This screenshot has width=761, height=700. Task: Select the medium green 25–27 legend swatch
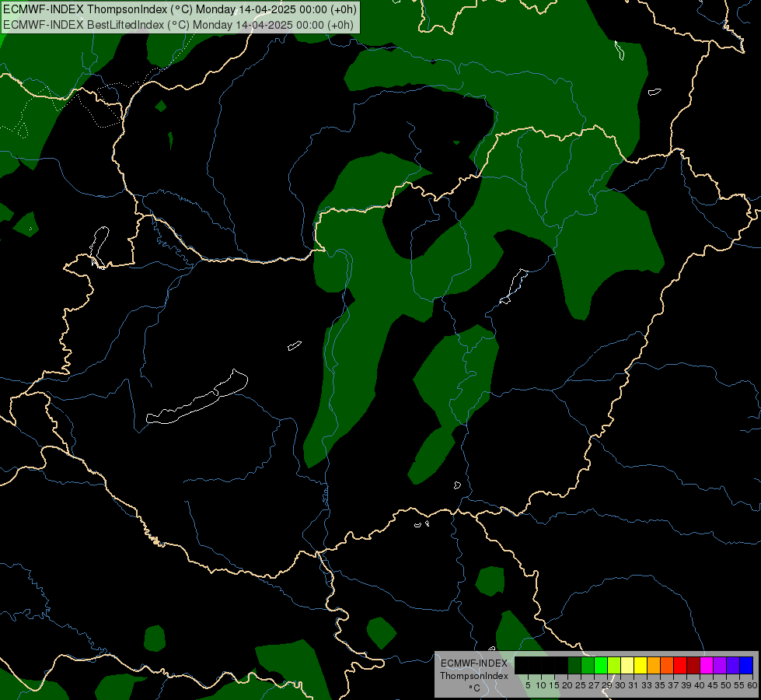click(x=588, y=665)
